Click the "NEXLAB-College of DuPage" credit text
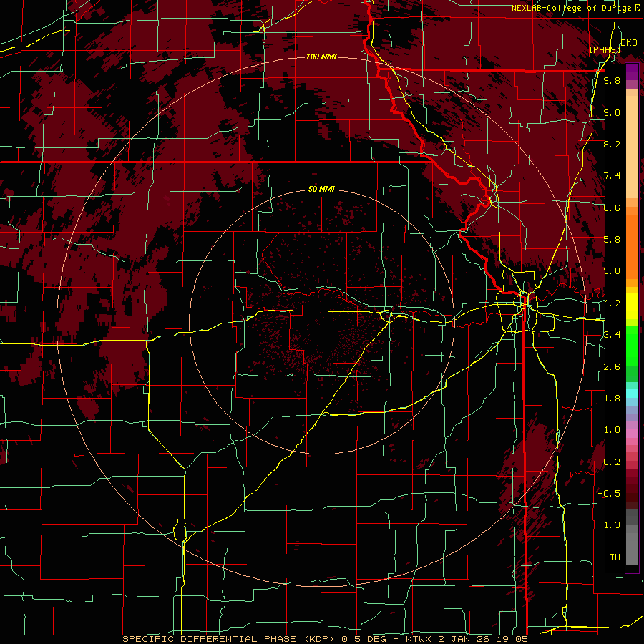Screen dimensions: 644x644 572,8
